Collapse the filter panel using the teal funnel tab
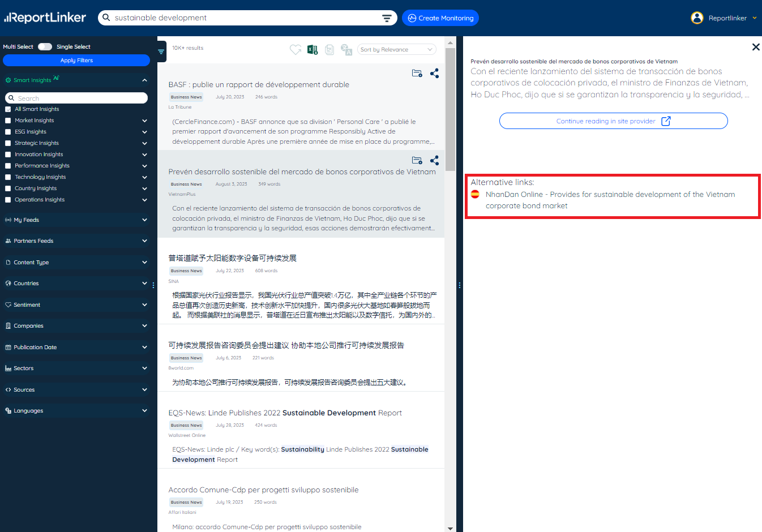Image resolution: width=762 pixels, height=532 pixels. pyautogui.click(x=161, y=52)
